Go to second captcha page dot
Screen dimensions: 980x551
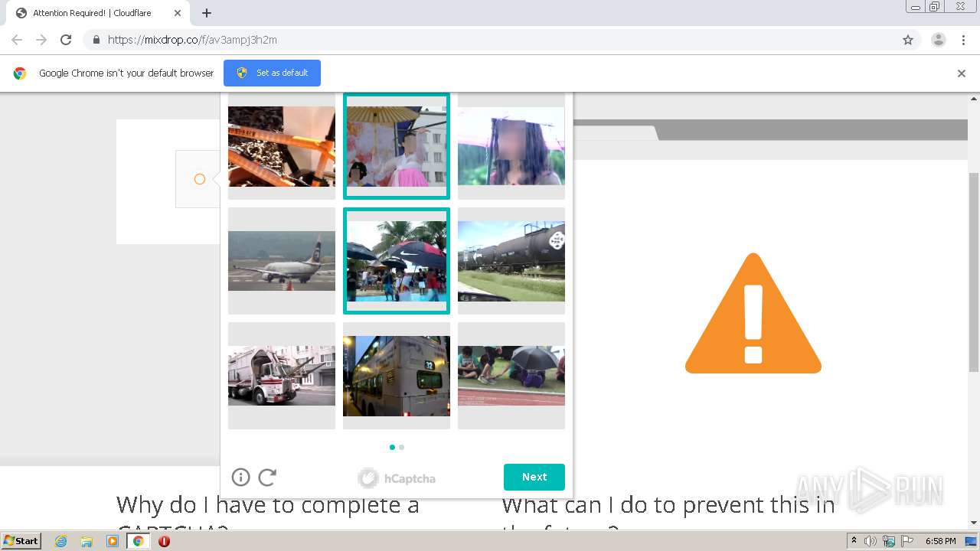pos(402,447)
